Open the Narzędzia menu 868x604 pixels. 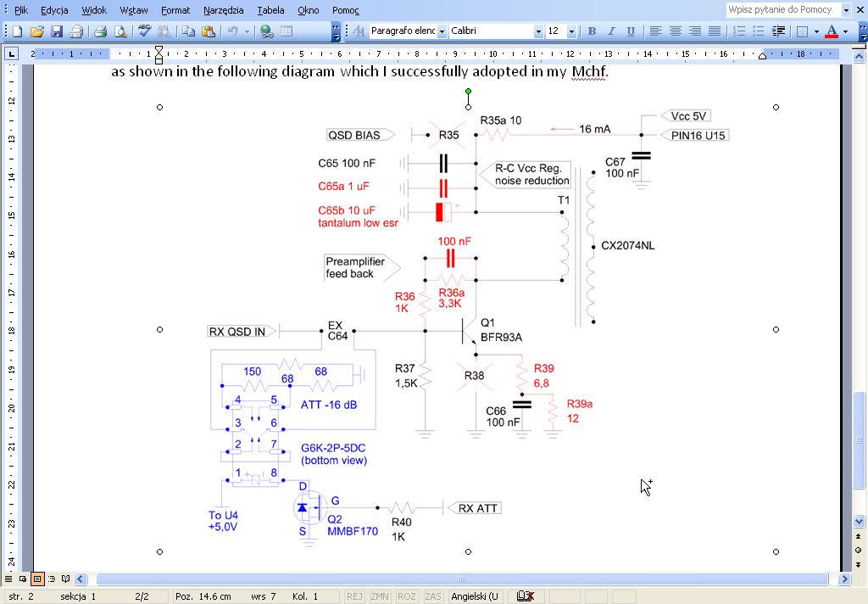[x=223, y=10]
